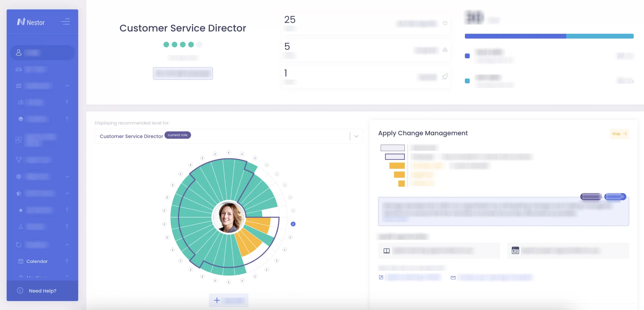Collapse the half-star section chevron

(67, 193)
